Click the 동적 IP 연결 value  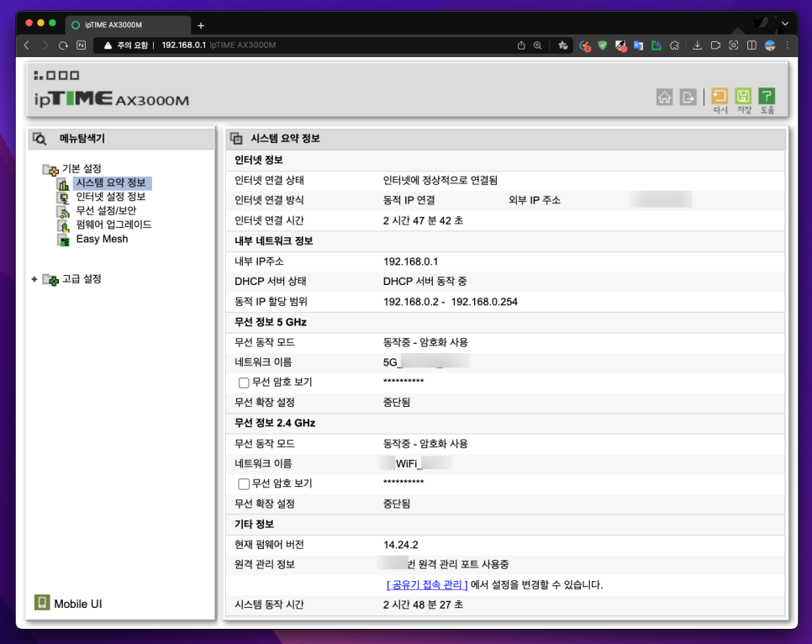(x=409, y=200)
